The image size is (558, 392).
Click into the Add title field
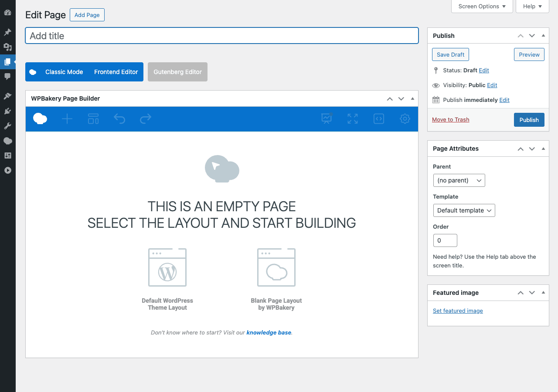point(222,36)
